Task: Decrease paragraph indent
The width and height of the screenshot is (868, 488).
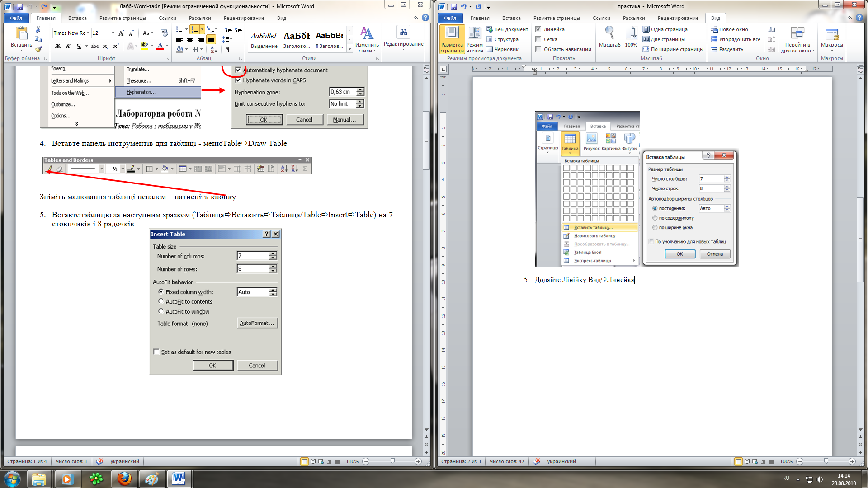Action: pos(228,29)
